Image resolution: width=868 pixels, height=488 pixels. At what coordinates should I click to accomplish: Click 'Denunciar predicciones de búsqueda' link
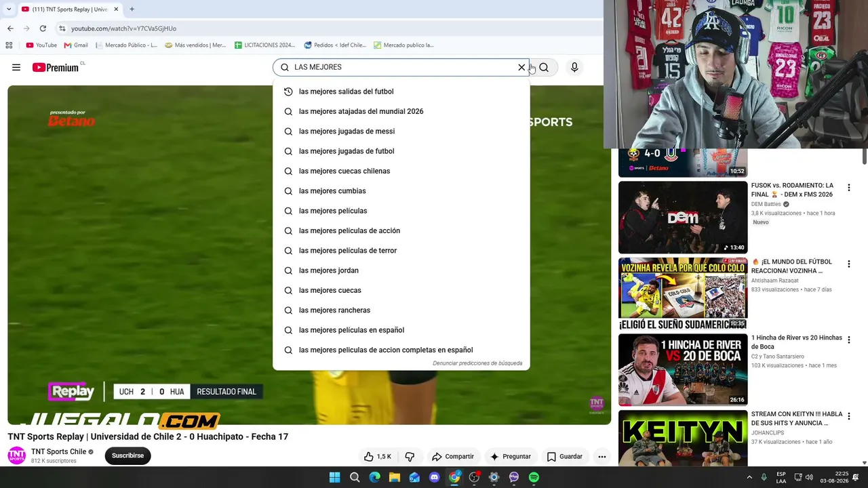(477, 363)
